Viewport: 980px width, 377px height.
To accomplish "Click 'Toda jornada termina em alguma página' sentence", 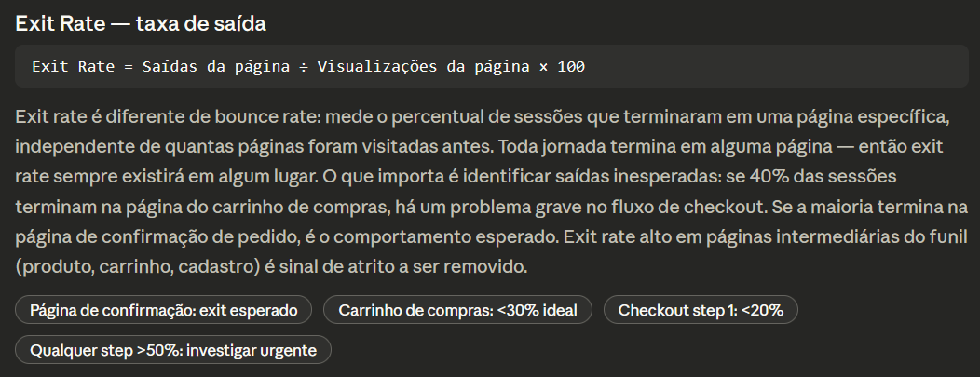I will coord(666,147).
